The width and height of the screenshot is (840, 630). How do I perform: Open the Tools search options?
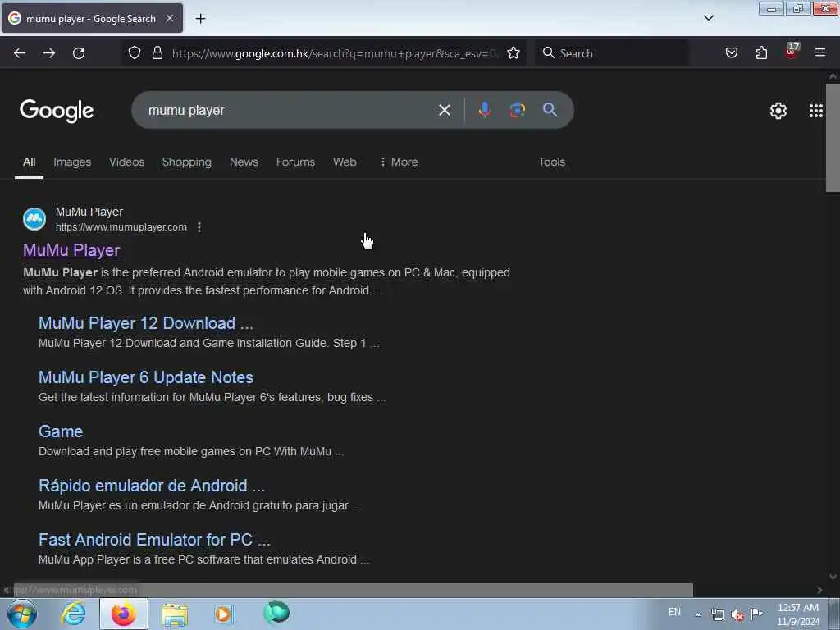551,162
